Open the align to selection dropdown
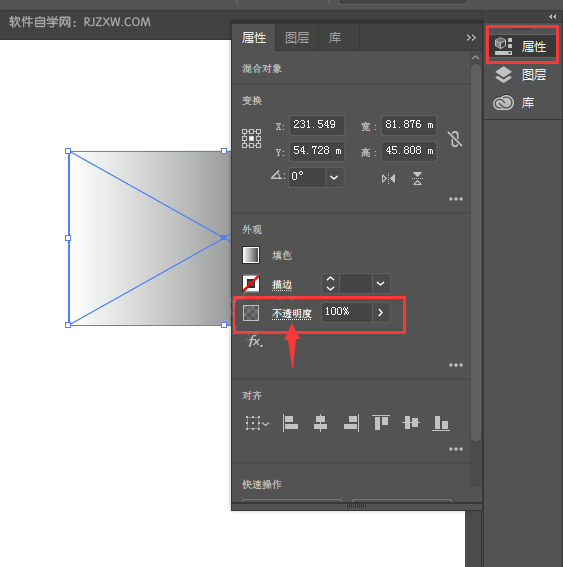Image resolution: width=563 pixels, height=567 pixels. (x=257, y=423)
